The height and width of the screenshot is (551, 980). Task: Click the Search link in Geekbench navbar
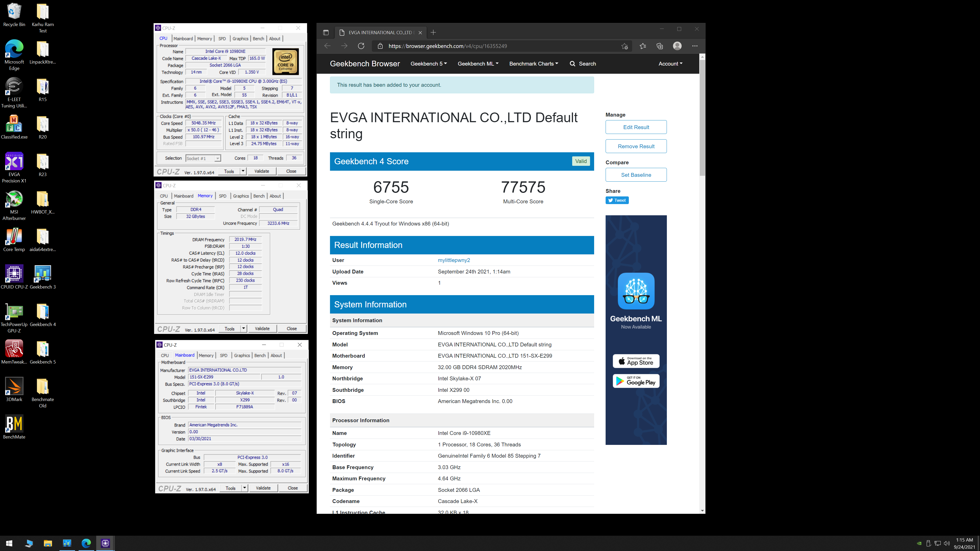click(x=583, y=64)
